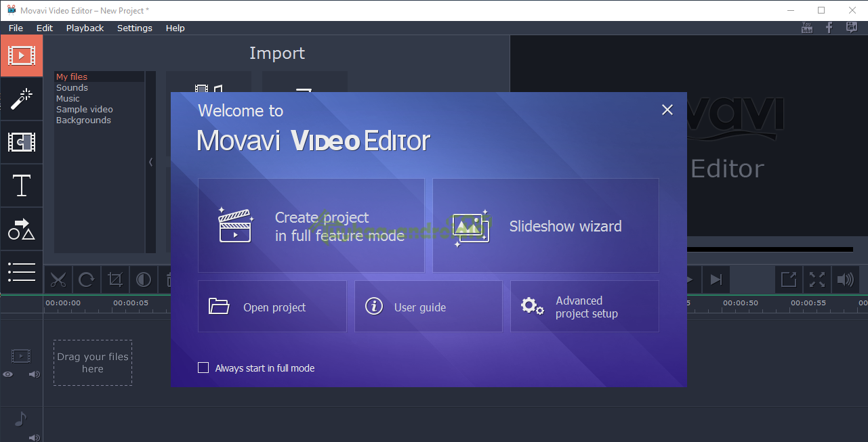Open the Import media tab icon

[x=22, y=56]
